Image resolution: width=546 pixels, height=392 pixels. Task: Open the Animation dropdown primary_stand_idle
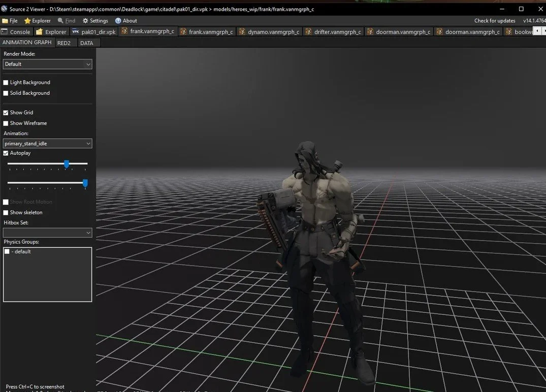[47, 143]
